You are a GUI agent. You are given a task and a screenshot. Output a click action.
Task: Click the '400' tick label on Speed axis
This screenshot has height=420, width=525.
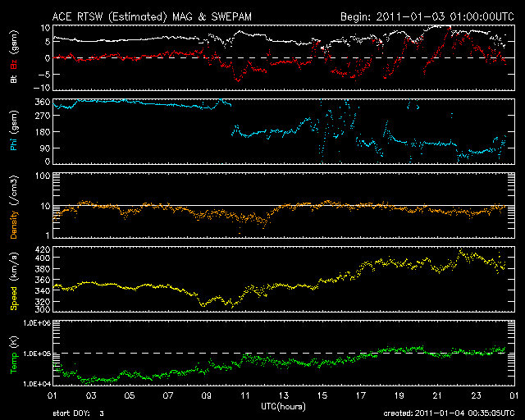[43, 258]
